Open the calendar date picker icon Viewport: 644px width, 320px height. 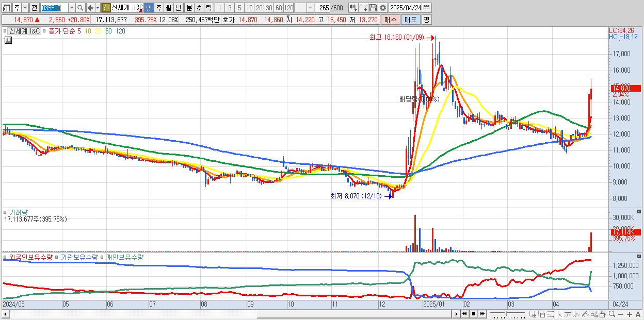[x=427, y=8]
